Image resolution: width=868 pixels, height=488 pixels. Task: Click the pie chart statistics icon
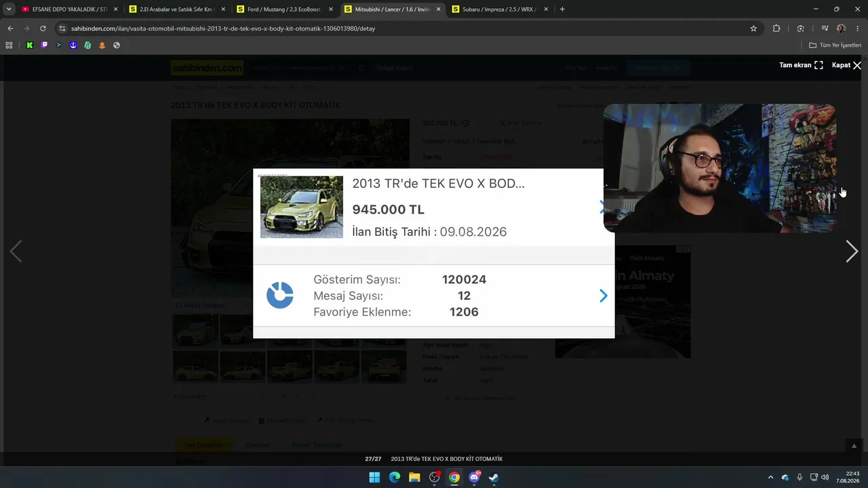click(280, 296)
